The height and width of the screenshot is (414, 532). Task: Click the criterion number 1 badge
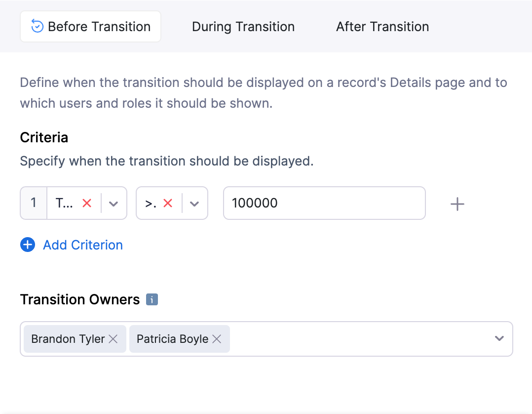tap(33, 203)
